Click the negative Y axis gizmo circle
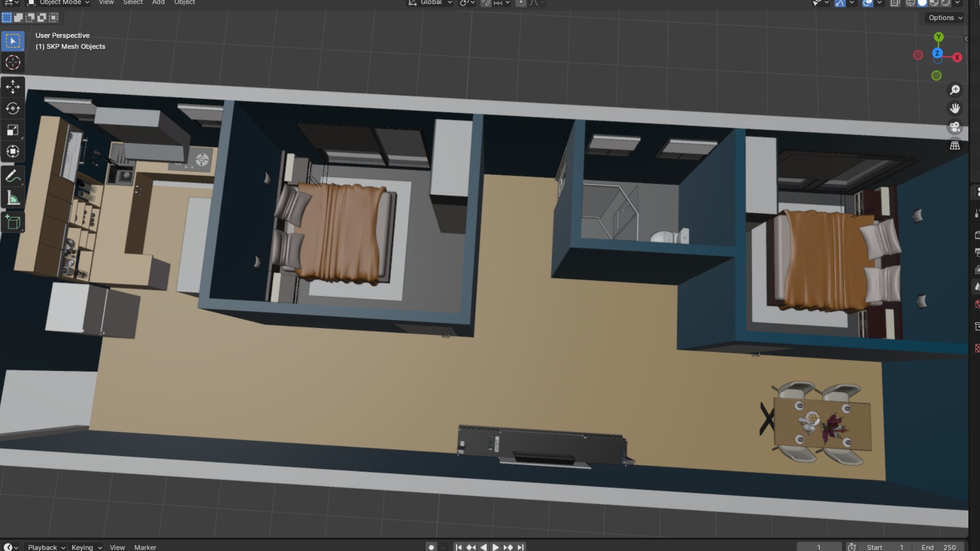The width and height of the screenshot is (980, 551). (x=936, y=76)
